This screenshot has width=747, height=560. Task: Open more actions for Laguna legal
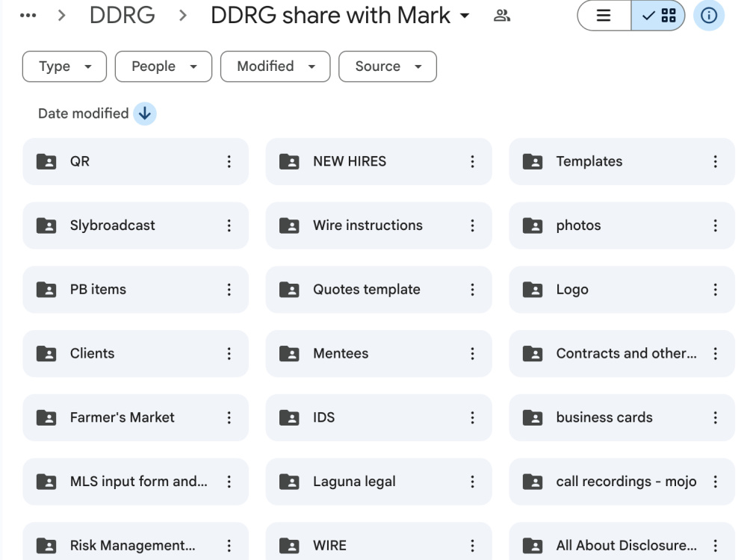tap(473, 482)
